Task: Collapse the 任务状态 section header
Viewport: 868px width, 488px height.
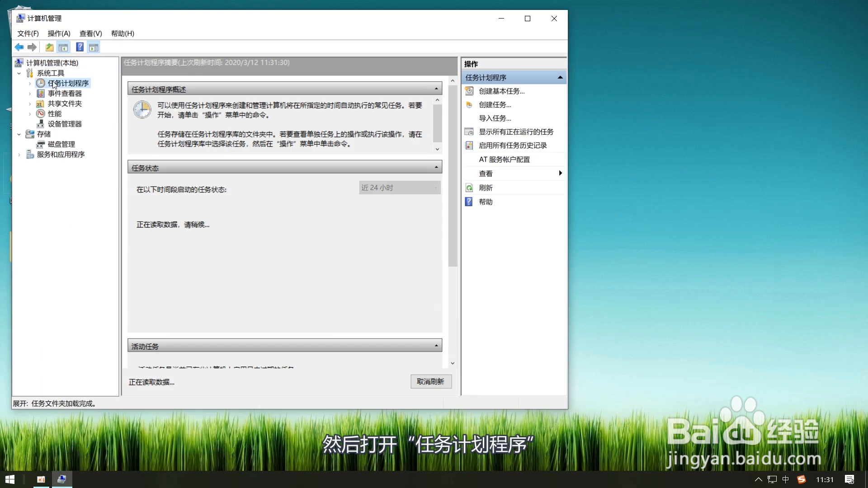Action: 436,168
